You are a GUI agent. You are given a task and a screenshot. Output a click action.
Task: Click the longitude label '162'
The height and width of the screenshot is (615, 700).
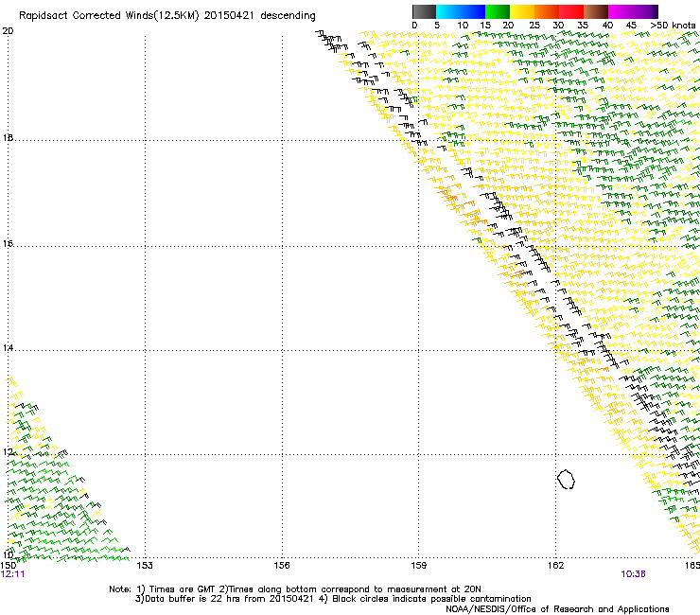[x=555, y=566]
